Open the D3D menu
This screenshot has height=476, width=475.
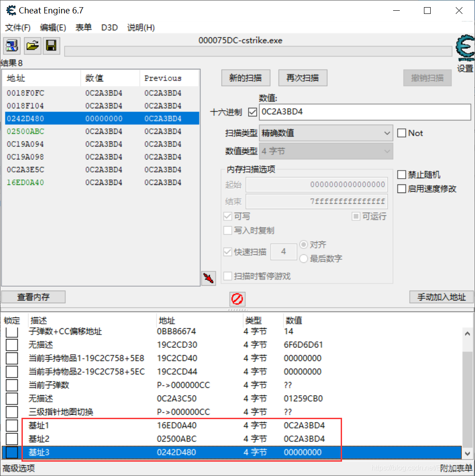point(110,28)
